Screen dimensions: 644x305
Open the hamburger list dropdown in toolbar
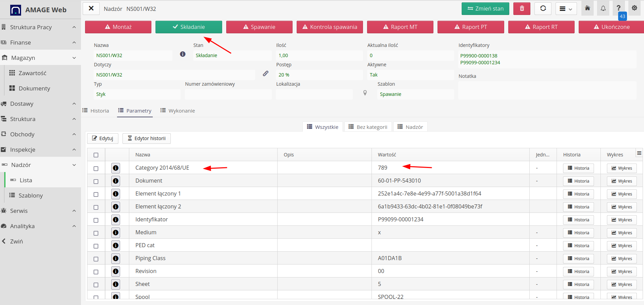pyautogui.click(x=566, y=9)
